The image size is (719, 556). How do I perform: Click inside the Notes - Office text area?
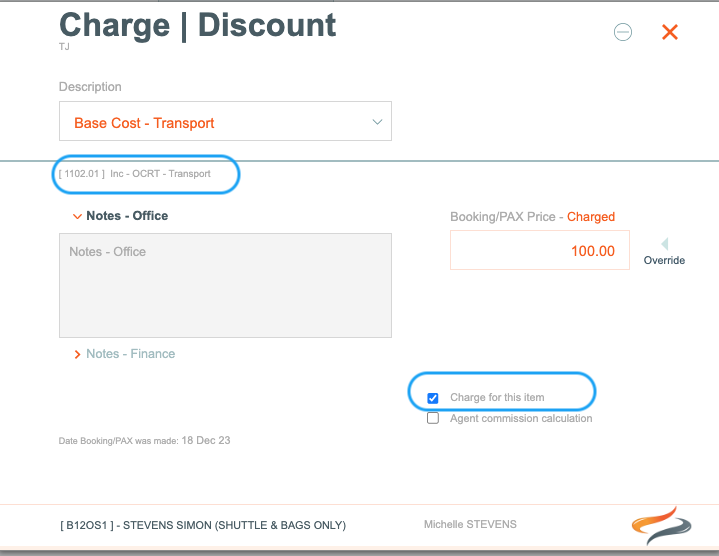tap(225, 286)
